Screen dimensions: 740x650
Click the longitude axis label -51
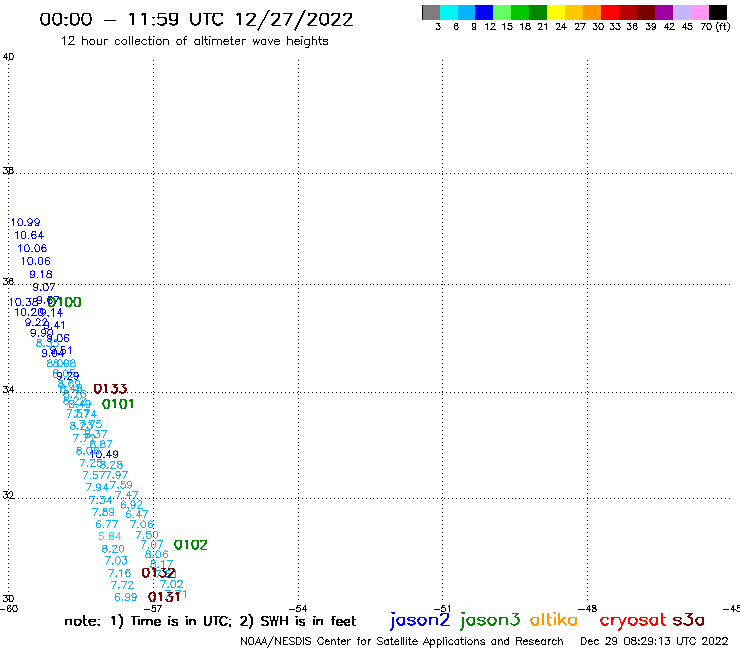[x=442, y=609]
